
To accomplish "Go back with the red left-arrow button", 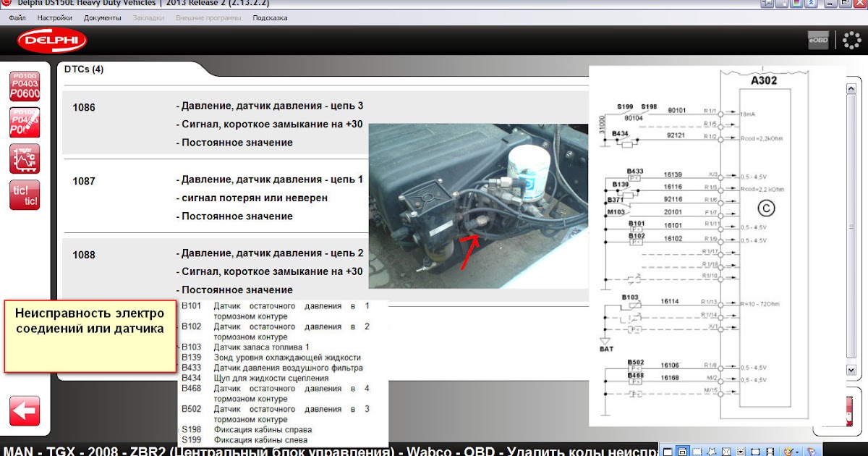I will (25, 411).
